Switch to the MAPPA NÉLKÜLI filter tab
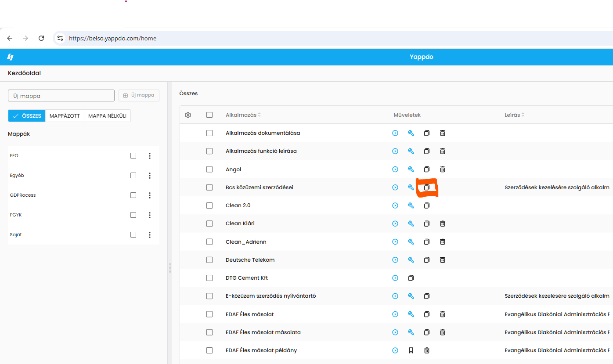This screenshot has height=364, width=613. pos(107,116)
